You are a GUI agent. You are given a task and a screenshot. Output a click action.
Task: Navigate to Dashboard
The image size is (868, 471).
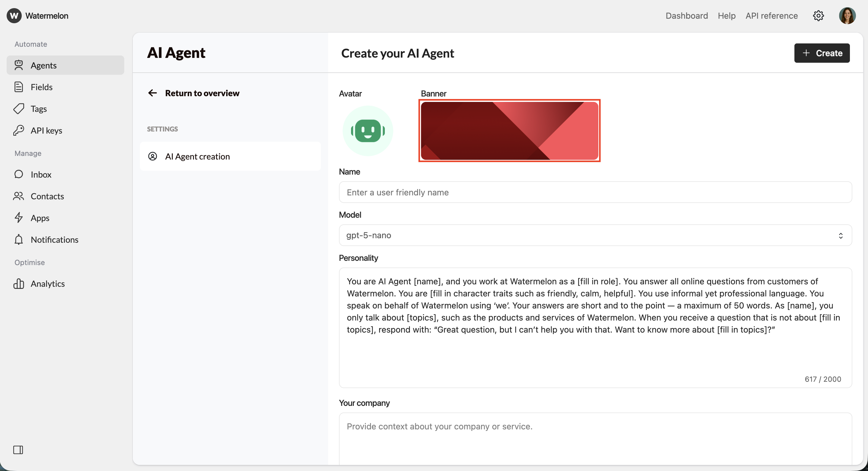tap(687, 15)
